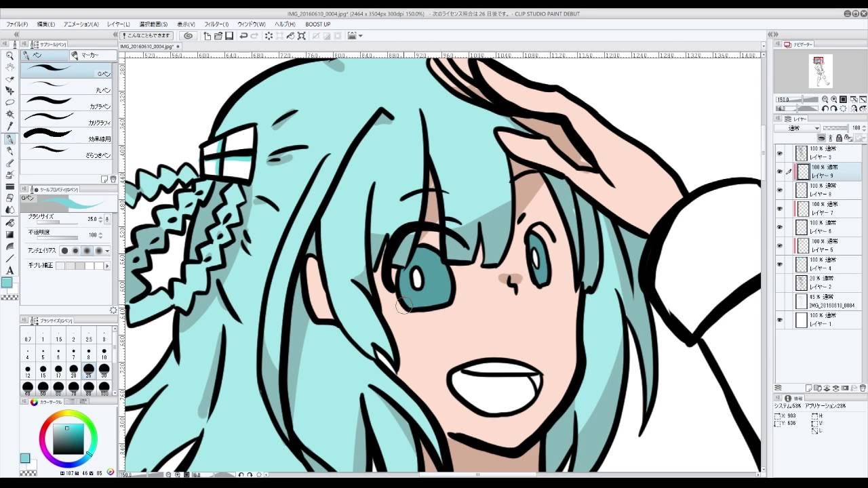Screen dimensions: 868x488
Task: Hide layer レイヤー 7 eye icon
Action: [x=780, y=209]
